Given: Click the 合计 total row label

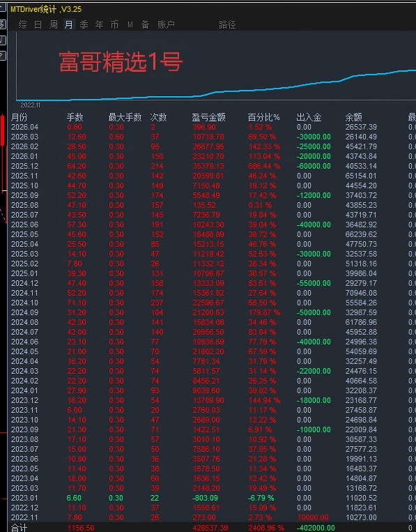Looking at the screenshot, I should point(19,528).
